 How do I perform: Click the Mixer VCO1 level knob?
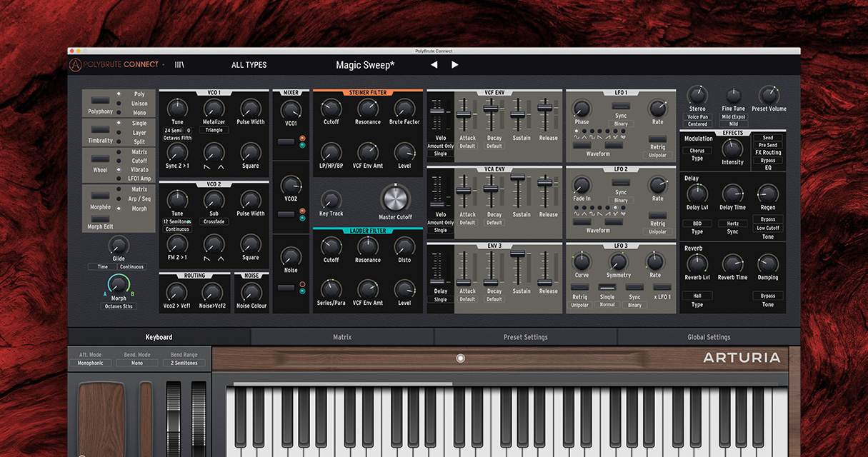click(291, 109)
